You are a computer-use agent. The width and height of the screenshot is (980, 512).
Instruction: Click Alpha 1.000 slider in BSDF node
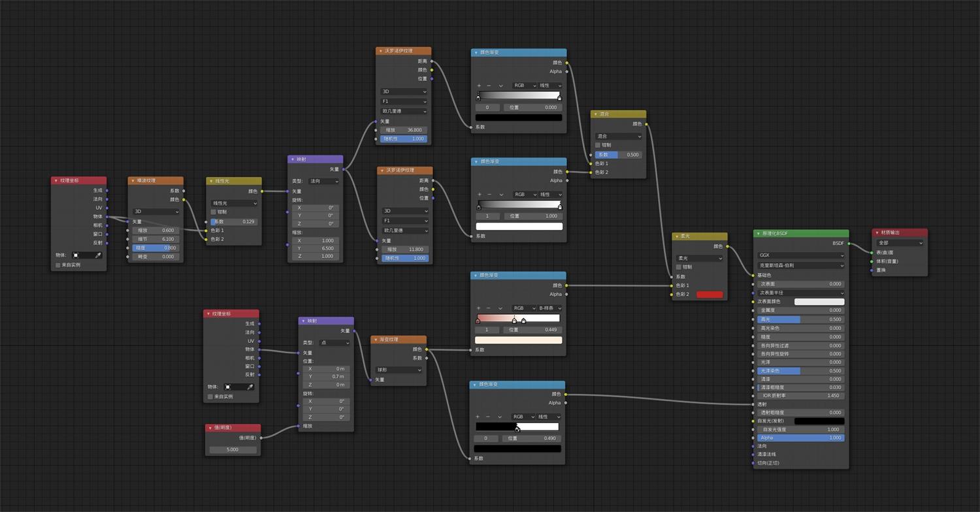coord(801,438)
